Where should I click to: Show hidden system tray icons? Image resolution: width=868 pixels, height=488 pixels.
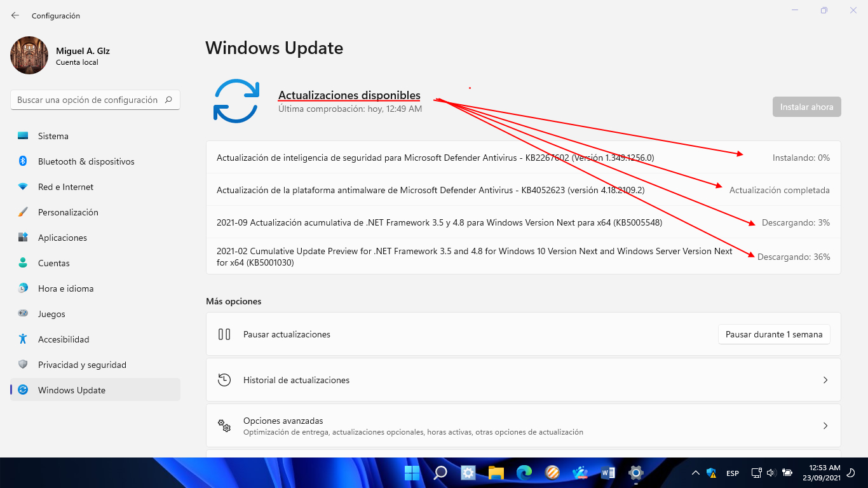(696, 473)
